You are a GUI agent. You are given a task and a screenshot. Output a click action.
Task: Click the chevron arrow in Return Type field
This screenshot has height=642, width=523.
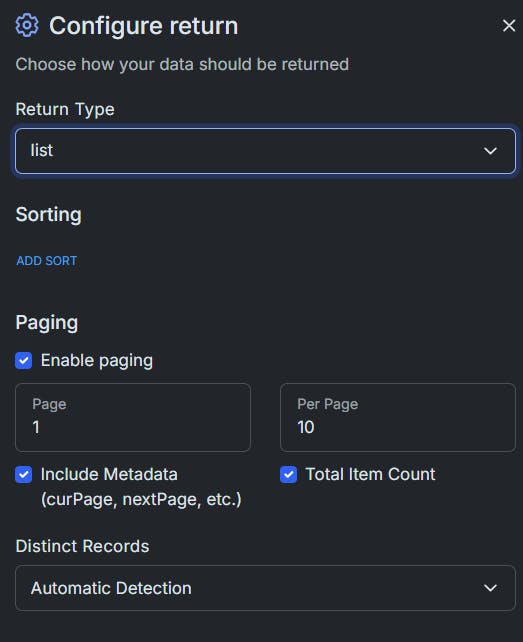point(490,151)
